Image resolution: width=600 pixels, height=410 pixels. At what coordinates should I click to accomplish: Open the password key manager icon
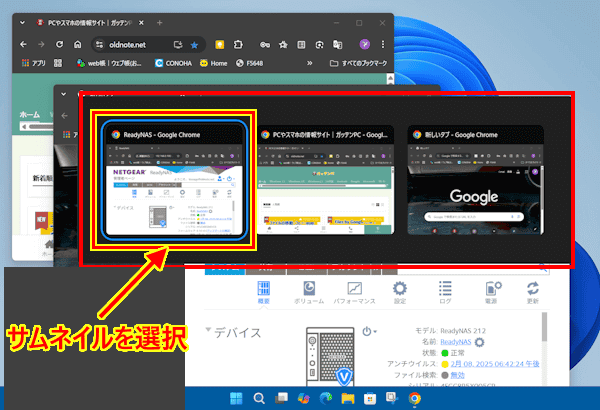pyautogui.click(x=265, y=45)
